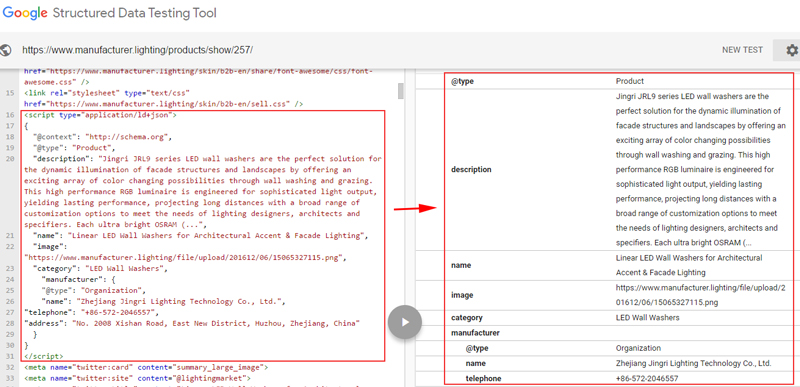Click the "@type": "Organization" code line

tap(93, 290)
